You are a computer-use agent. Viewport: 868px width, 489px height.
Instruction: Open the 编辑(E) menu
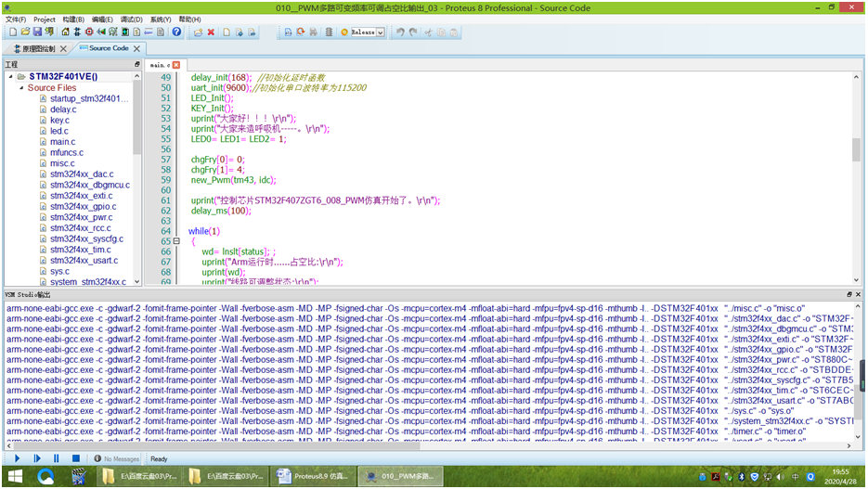tap(102, 19)
